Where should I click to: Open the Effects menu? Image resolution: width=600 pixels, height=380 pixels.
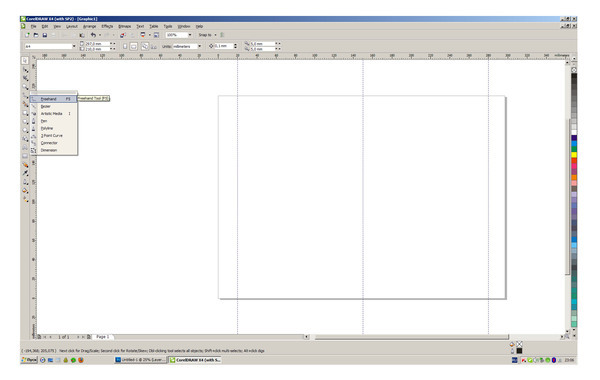coord(107,26)
